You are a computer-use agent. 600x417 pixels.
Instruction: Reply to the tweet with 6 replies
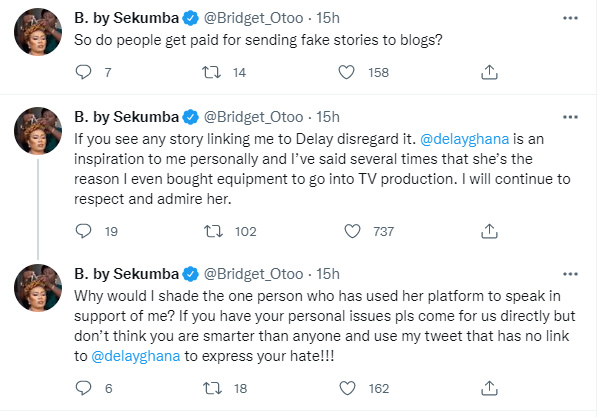coord(83,388)
